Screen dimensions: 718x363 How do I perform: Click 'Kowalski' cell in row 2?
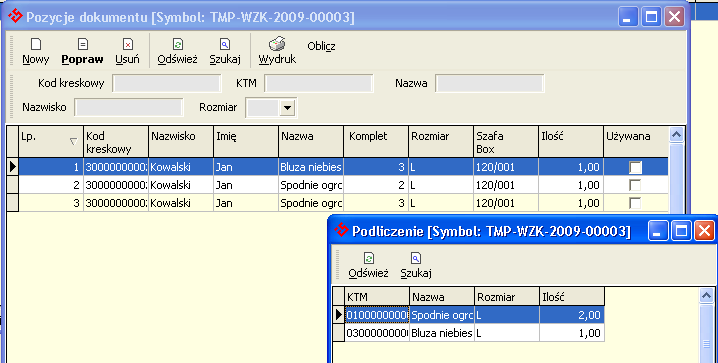(181, 185)
